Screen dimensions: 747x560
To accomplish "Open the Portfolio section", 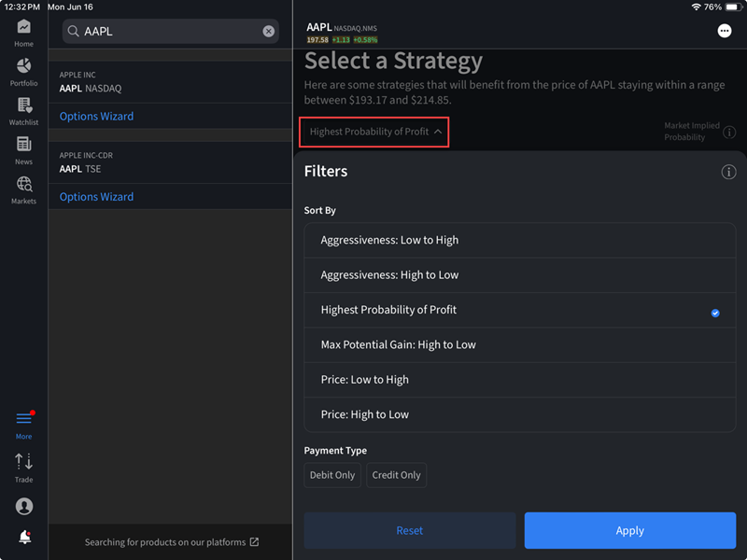I will tap(23, 73).
